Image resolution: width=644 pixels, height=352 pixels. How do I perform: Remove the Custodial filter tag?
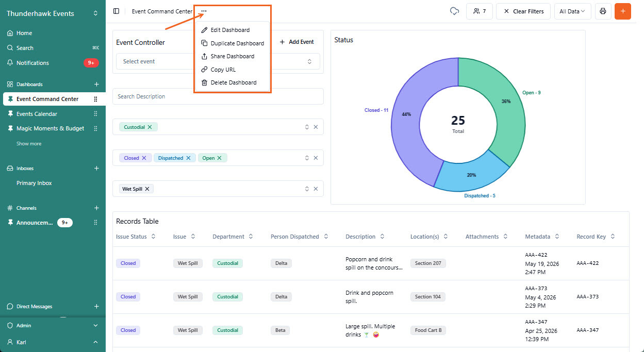[x=150, y=127]
